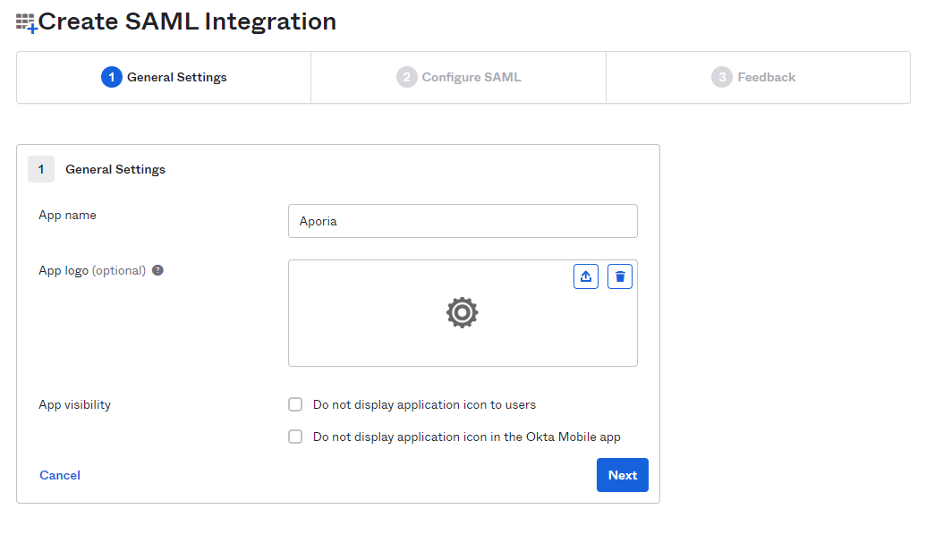Click the grey '1' section badge
This screenshot has height=560, width=943.
pyautogui.click(x=41, y=169)
